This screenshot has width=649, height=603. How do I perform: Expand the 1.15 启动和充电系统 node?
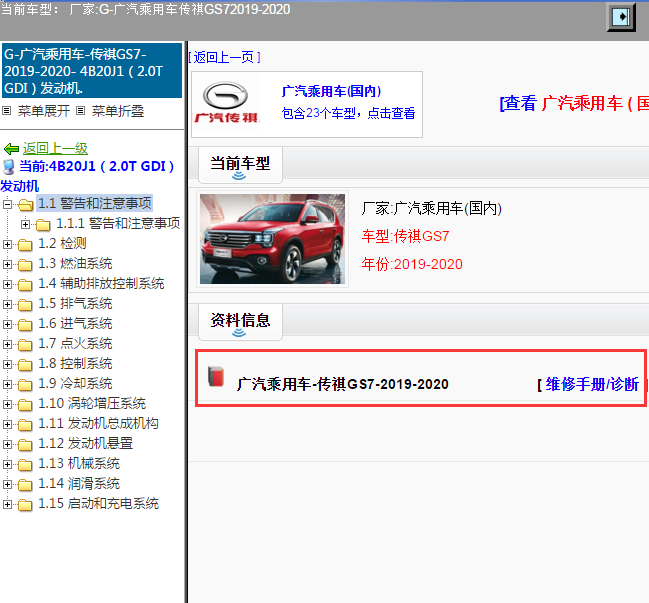click(x=7, y=505)
